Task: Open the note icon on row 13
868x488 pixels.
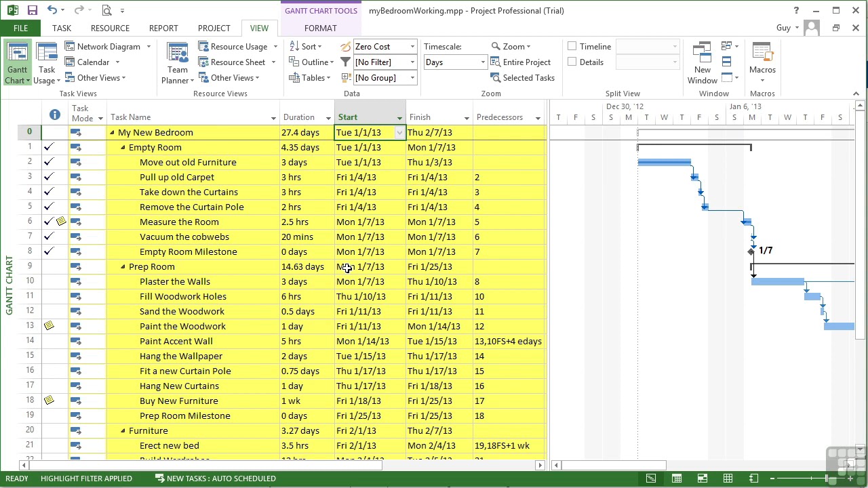Action: (49, 325)
